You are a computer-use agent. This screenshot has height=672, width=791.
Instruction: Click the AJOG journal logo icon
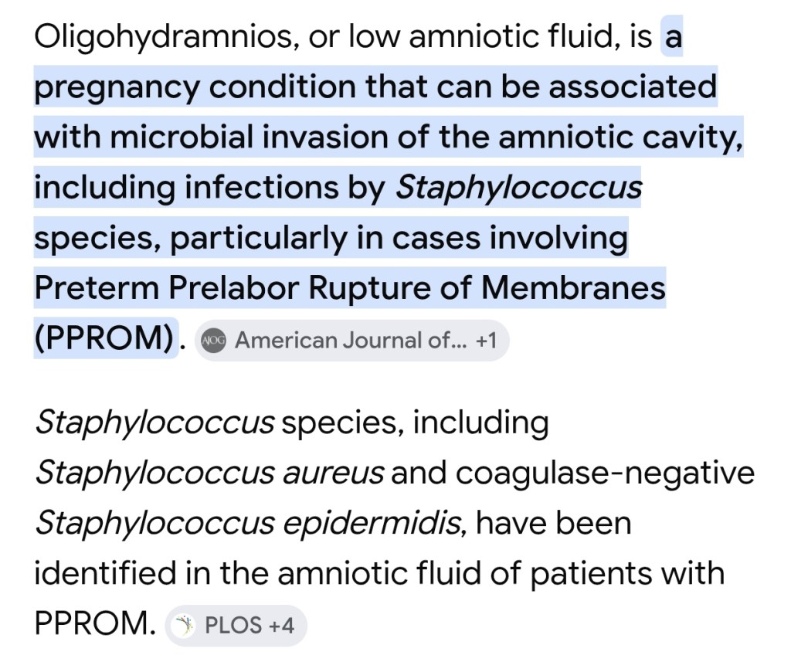pyautogui.click(x=214, y=340)
